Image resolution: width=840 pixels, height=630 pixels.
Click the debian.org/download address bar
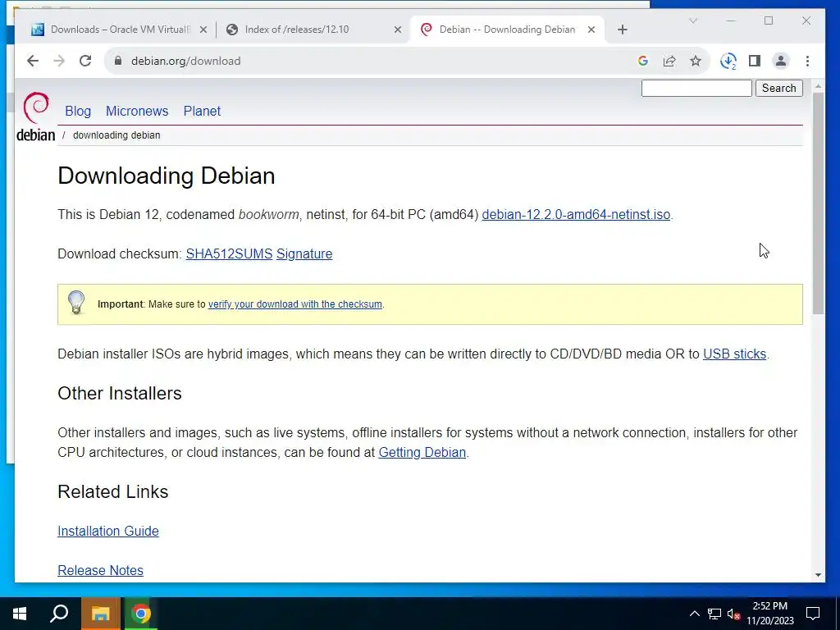pyautogui.click(x=375, y=61)
